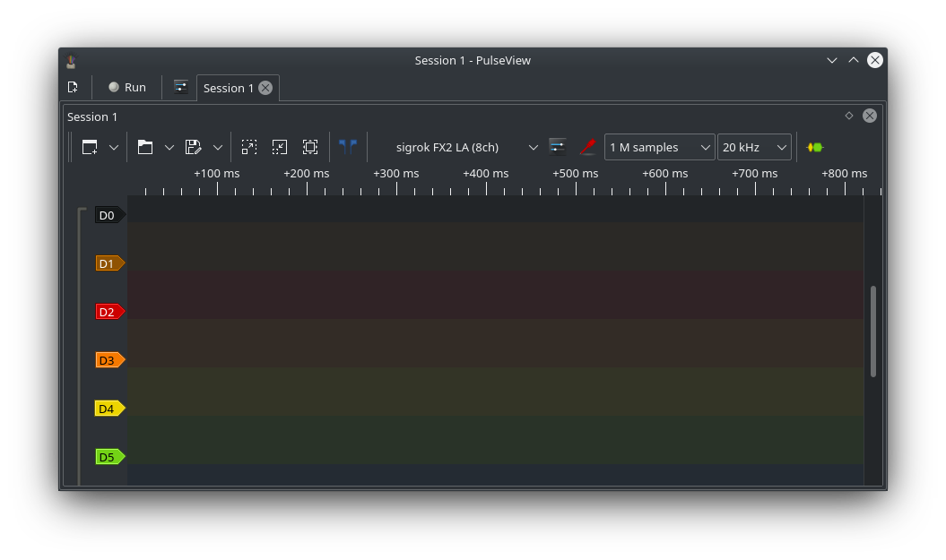Open the sample count dropdown
Viewport: 946px width, 560px height.
(x=660, y=146)
